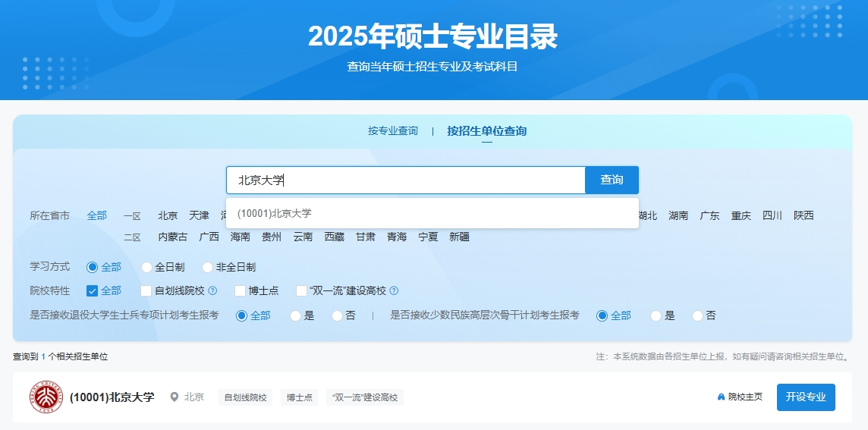
Task: Open help icon beside "双一流"建设高校 checkbox
Action: pyautogui.click(x=394, y=290)
